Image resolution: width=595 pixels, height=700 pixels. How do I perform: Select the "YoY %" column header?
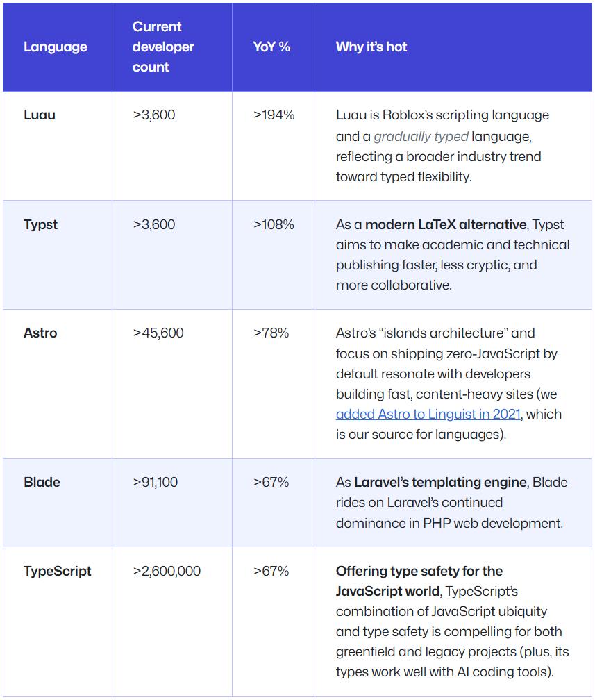(271, 47)
